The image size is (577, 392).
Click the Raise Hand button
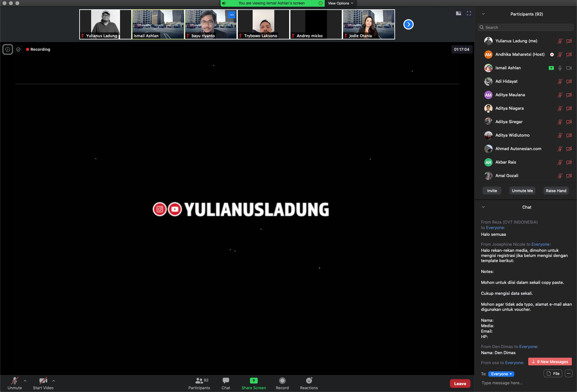point(556,191)
